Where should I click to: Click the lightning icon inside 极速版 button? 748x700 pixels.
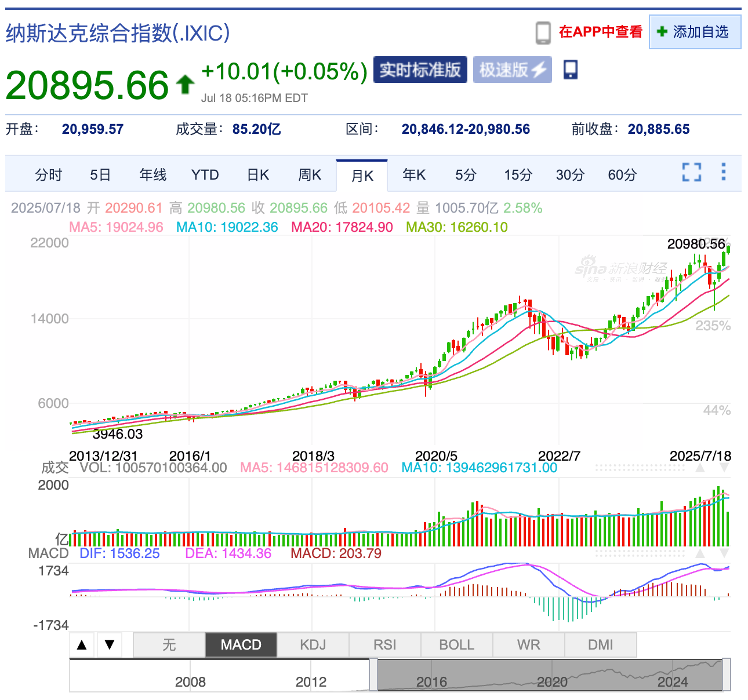(538, 69)
